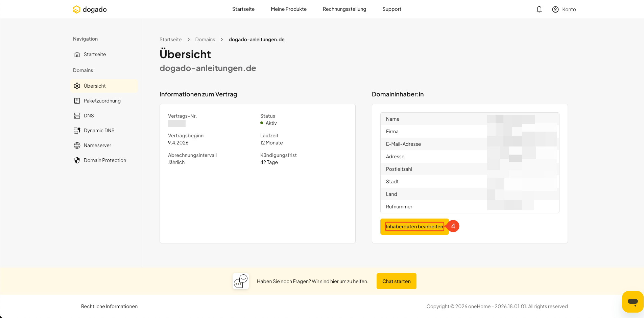Open Meine Produkte in top navigation
The image size is (644, 318).
(x=289, y=9)
